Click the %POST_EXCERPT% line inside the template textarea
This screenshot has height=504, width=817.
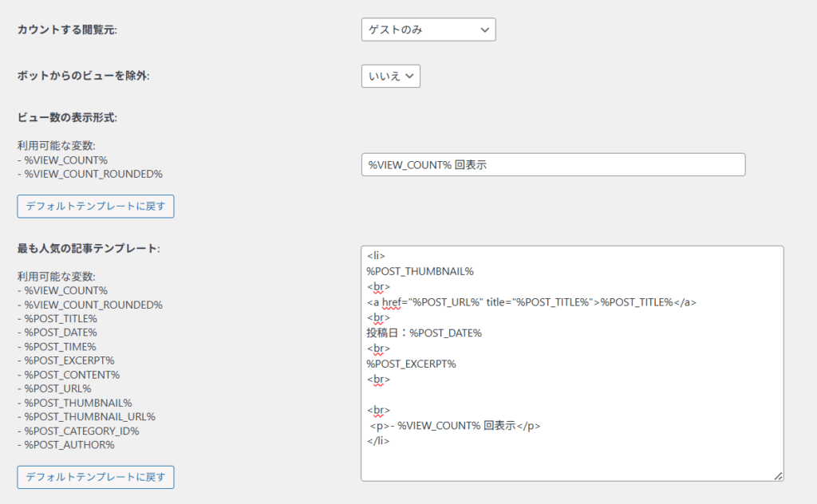tap(411, 364)
